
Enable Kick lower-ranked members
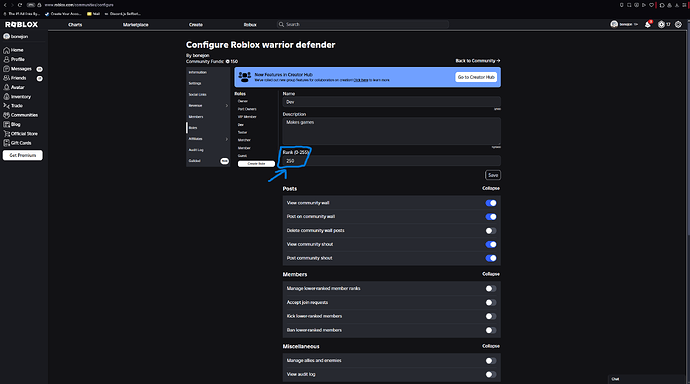491,316
